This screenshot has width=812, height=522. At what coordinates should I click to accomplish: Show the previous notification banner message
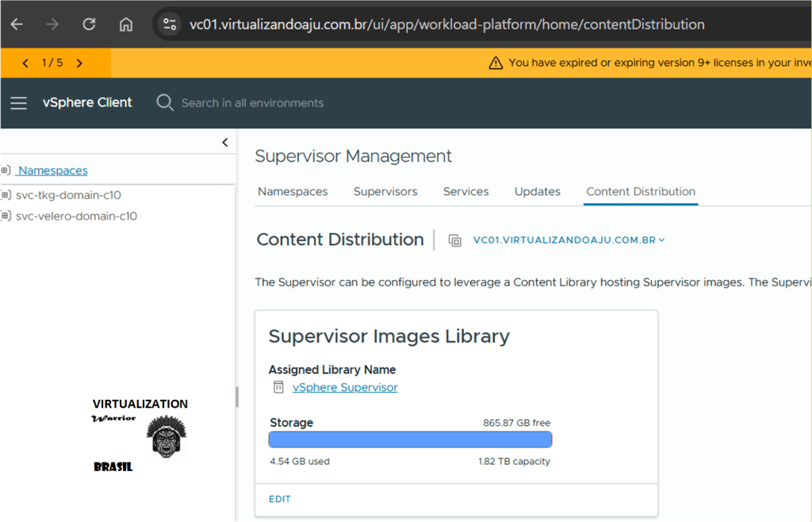pyautogui.click(x=25, y=63)
